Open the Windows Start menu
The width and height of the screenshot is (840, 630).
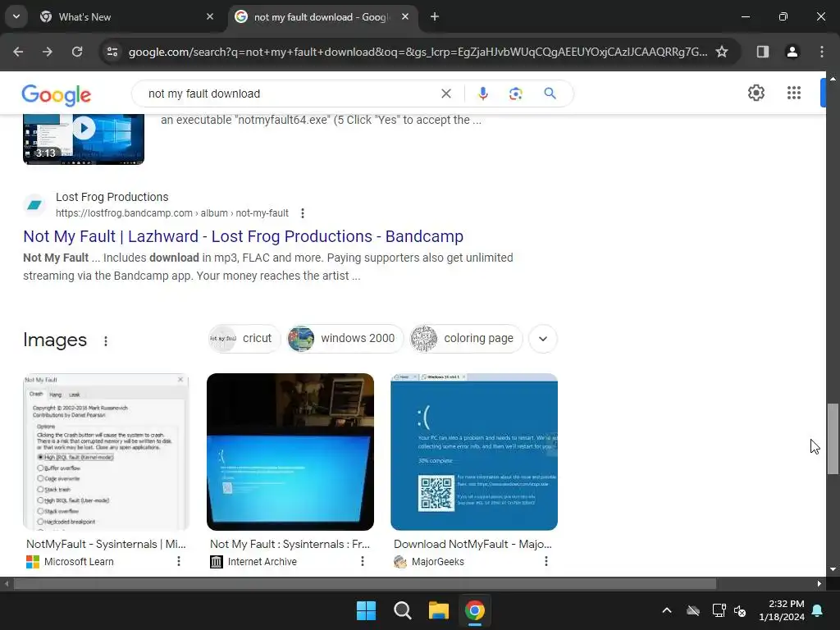pyautogui.click(x=367, y=610)
